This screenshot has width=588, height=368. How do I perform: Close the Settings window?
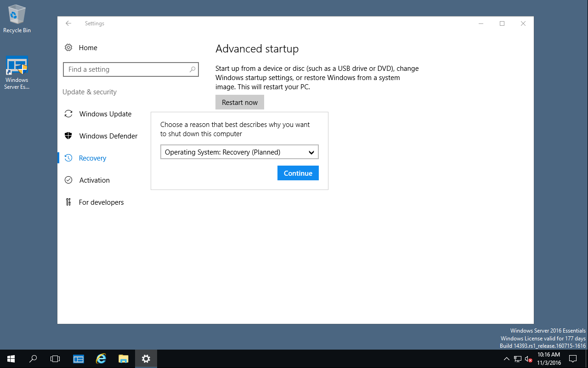coord(523,23)
